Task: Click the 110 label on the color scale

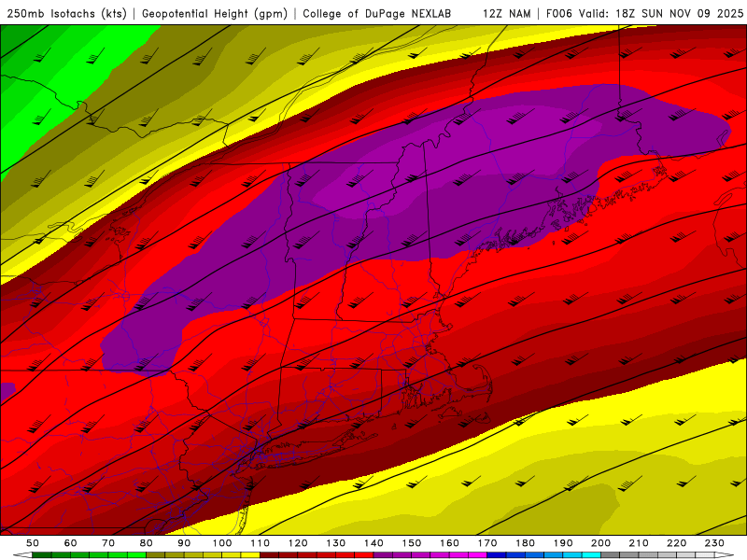Action: [x=261, y=543]
